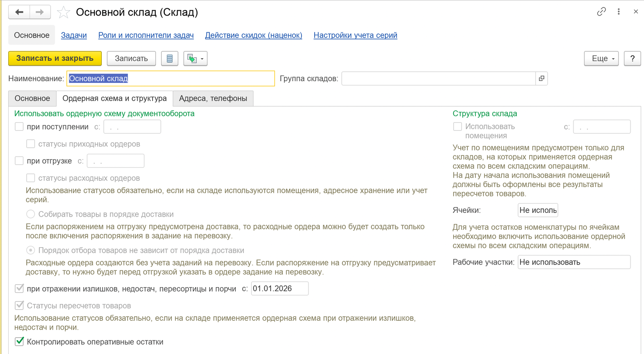The height and width of the screenshot is (354, 644).
Task: Toggle Статусы пересчетов товаров checkbox
Action: (19, 306)
